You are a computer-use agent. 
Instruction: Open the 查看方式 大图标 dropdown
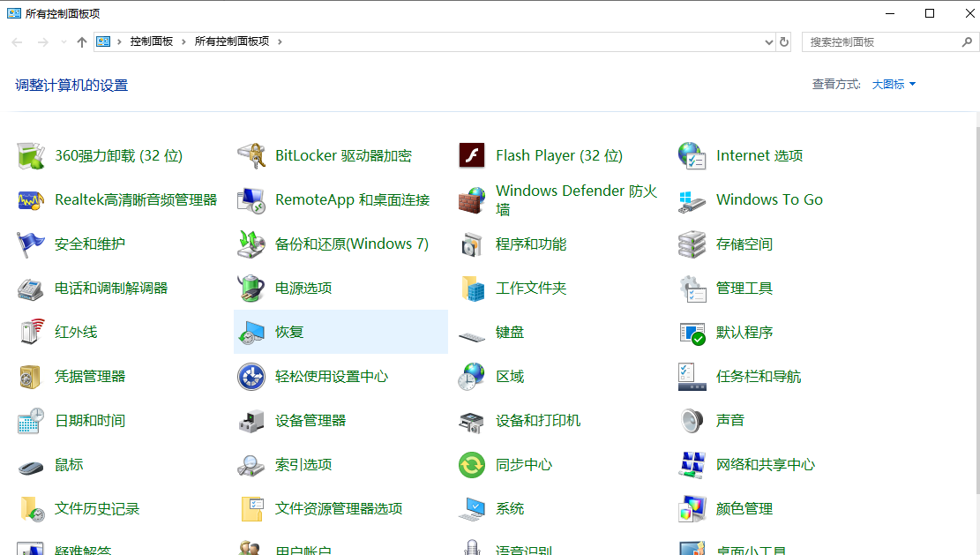(894, 85)
